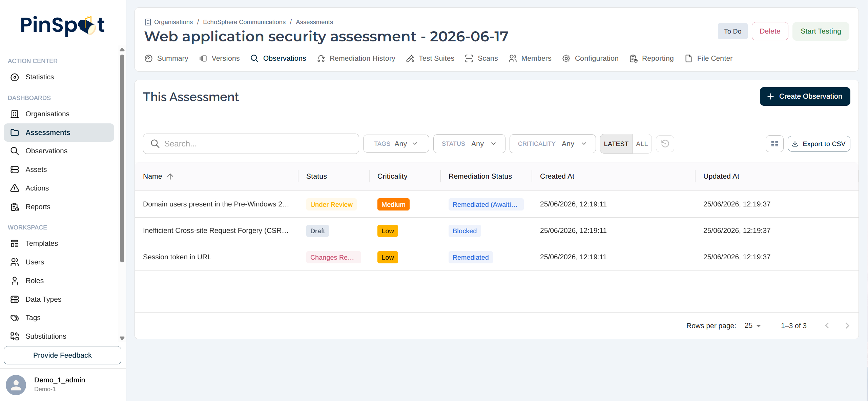Open the TAGS filter dropdown
This screenshot has width=868, height=401.
pos(396,144)
